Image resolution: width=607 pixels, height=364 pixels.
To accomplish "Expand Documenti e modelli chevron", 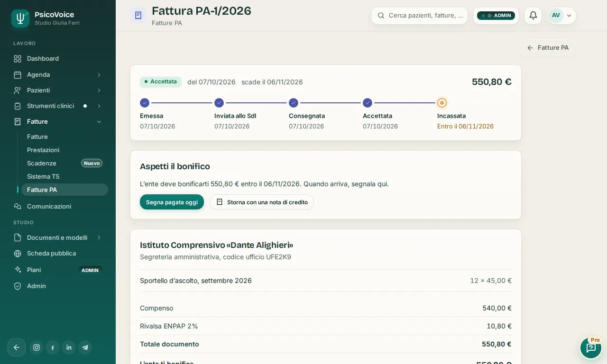I will point(99,238).
